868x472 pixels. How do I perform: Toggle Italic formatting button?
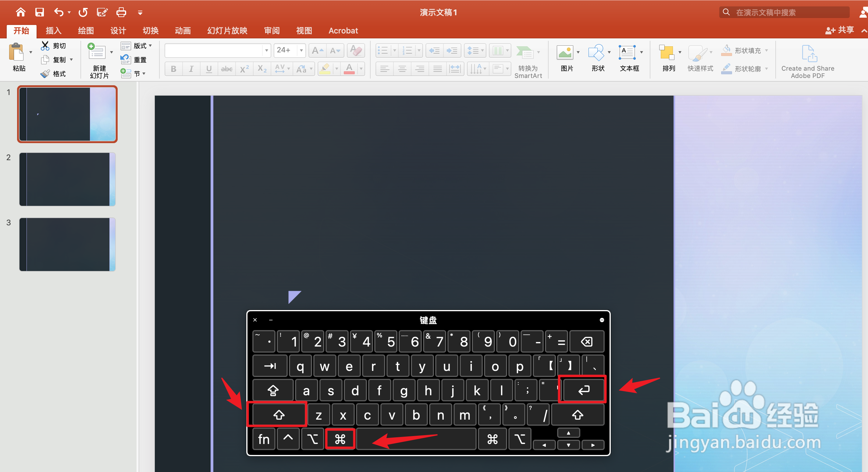point(191,69)
